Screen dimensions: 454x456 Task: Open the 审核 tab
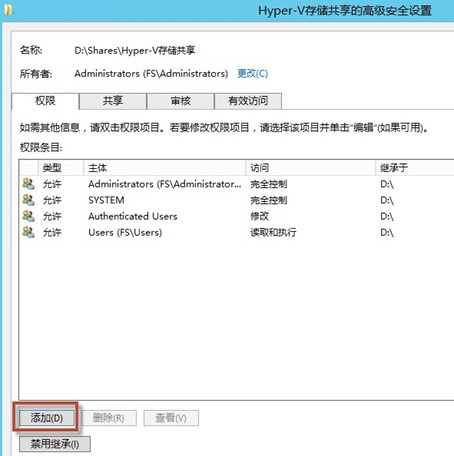pyautogui.click(x=180, y=101)
